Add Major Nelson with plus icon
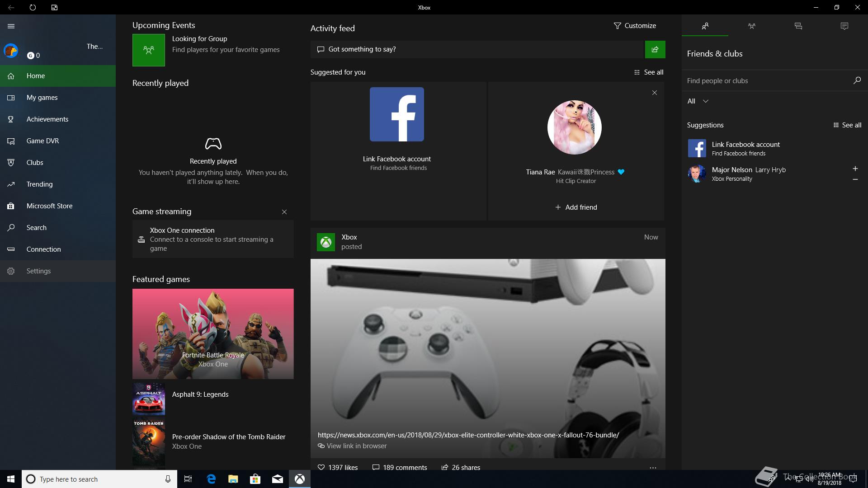The width and height of the screenshot is (868, 488). click(x=855, y=169)
